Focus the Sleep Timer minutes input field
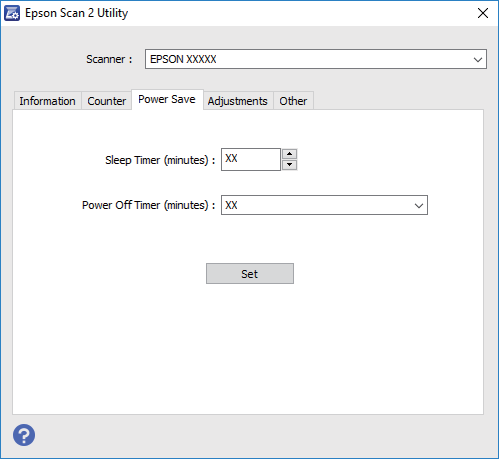Screen dimensions: 499x459 251,159
